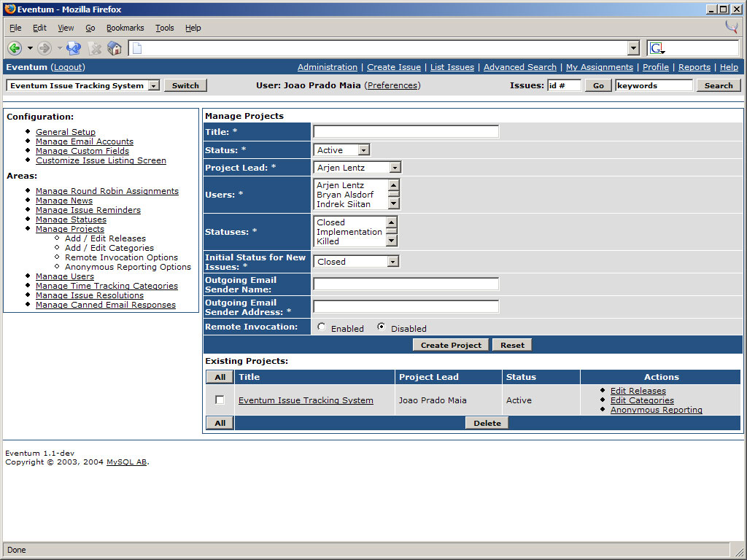Go to the browser Home page icon
Image resolution: width=747 pixels, height=560 pixels.
pyautogui.click(x=115, y=48)
